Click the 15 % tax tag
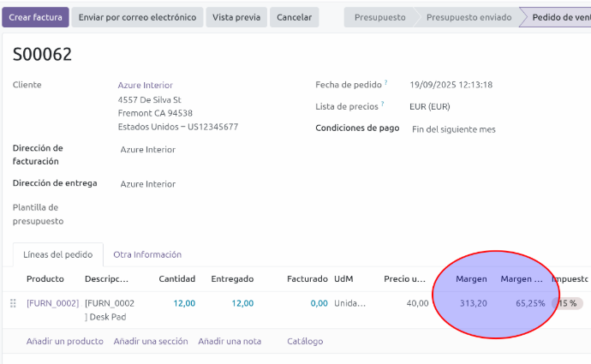 (x=568, y=303)
